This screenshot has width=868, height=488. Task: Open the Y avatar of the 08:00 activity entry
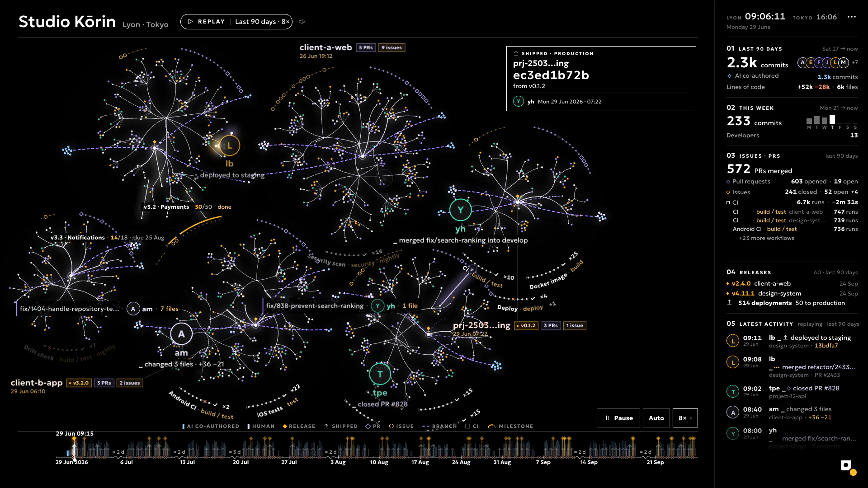click(733, 434)
